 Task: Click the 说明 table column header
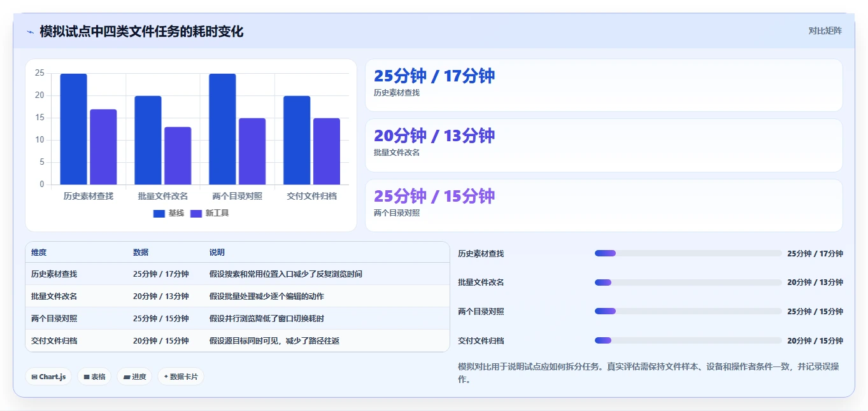pyautogui.click(x=217, y=253)
